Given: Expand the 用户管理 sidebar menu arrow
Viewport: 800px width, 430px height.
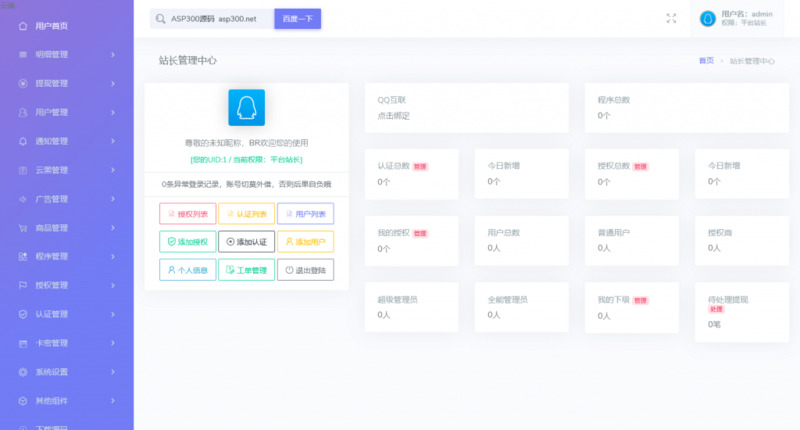Looking at the screenshot, I should pos(113,112).
